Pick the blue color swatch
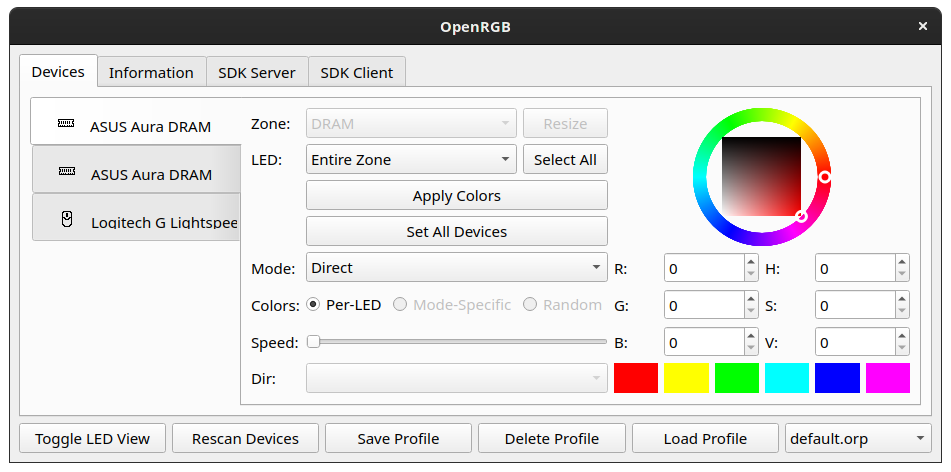The width and height of the screenshot is (951, 472). 838,378
